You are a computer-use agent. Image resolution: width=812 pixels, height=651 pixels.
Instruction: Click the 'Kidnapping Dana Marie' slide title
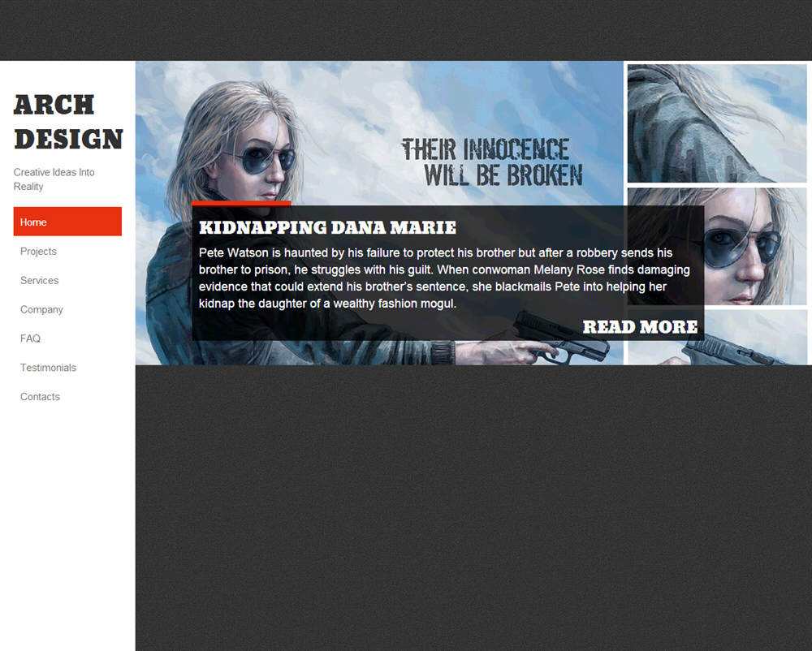(x=327, y=228)
